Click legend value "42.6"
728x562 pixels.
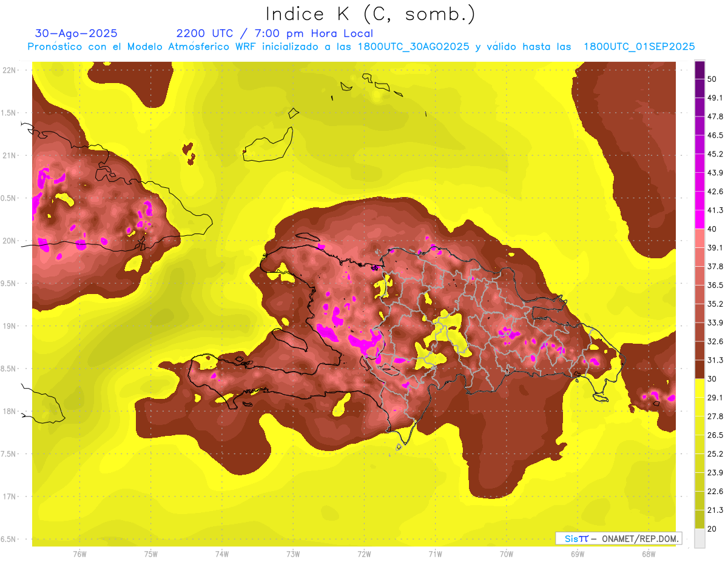click(715, 192)
